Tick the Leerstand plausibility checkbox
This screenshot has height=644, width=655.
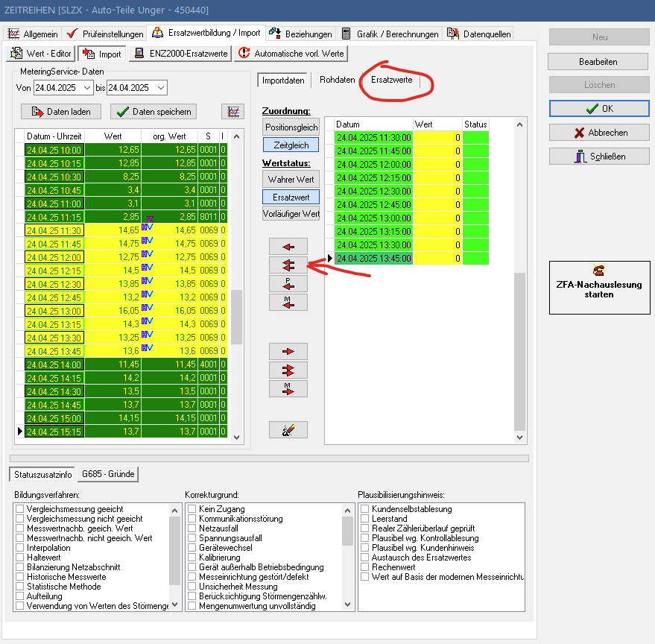[x=365, y=519]
